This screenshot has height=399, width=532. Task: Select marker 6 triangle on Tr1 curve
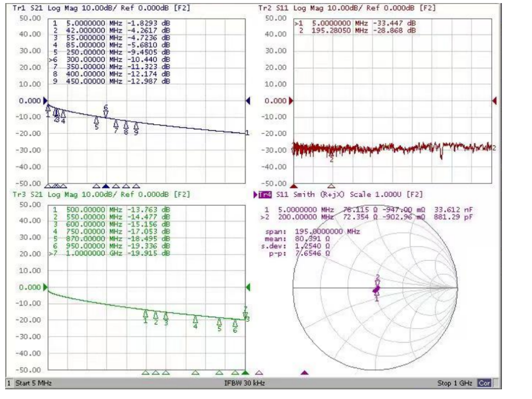106,114
